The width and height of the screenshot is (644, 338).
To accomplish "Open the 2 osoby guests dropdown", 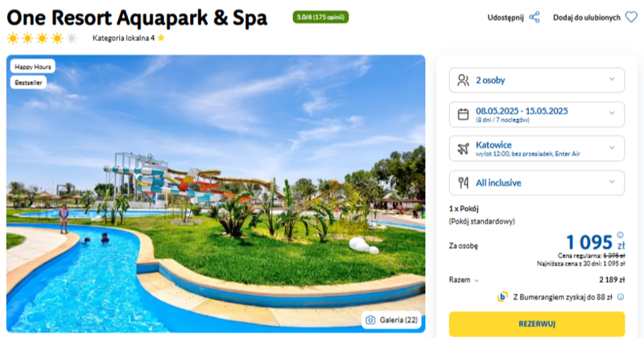I will coord(537,80).
